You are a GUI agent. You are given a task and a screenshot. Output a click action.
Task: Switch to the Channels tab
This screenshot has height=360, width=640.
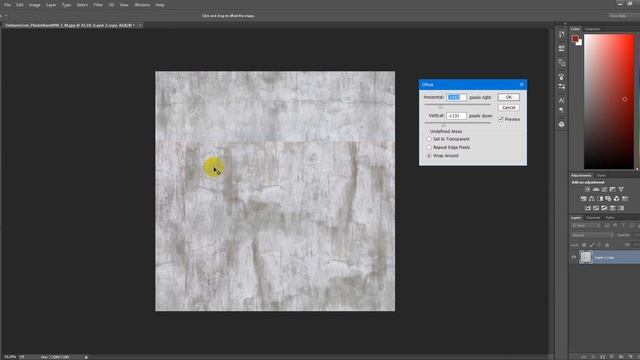click(593, 218)
